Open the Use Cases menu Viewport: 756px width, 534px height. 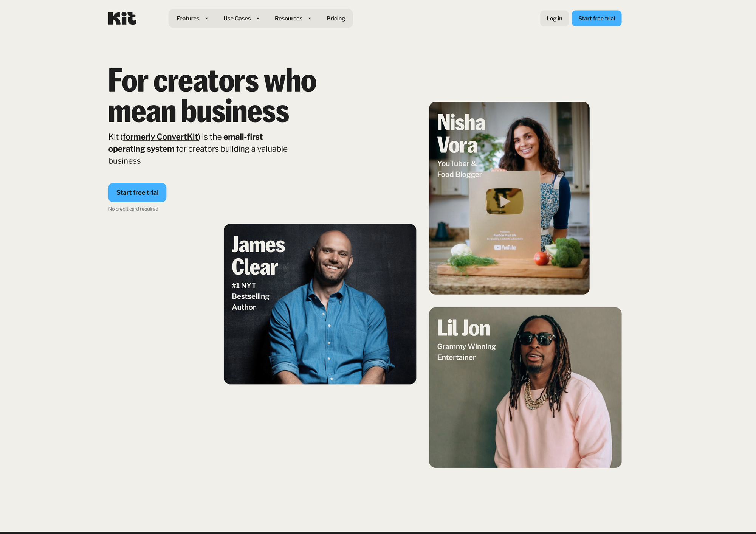click(241, 19)
